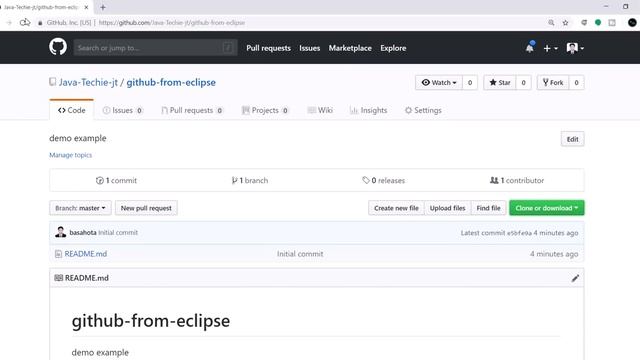Click the README.md file icon in file list
Viewport: 640px width, 360px height.
58,254
